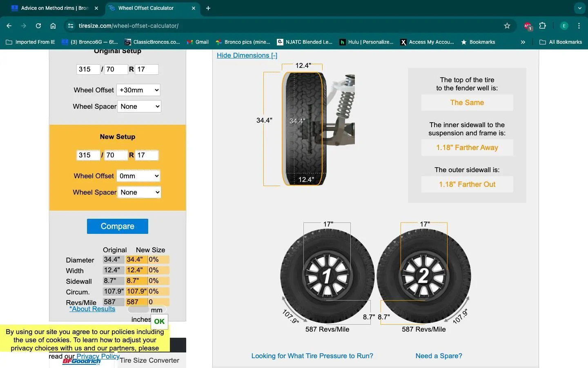Open the All Bookmarks folder
Image resolution: width=588 pixels, height=368 pixels.
point(561,42)
